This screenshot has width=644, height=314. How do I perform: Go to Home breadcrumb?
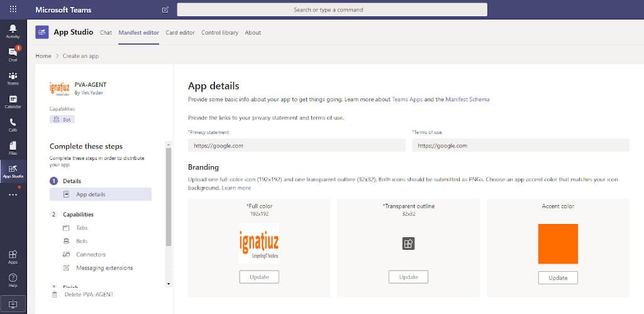(x=43, y=56)
